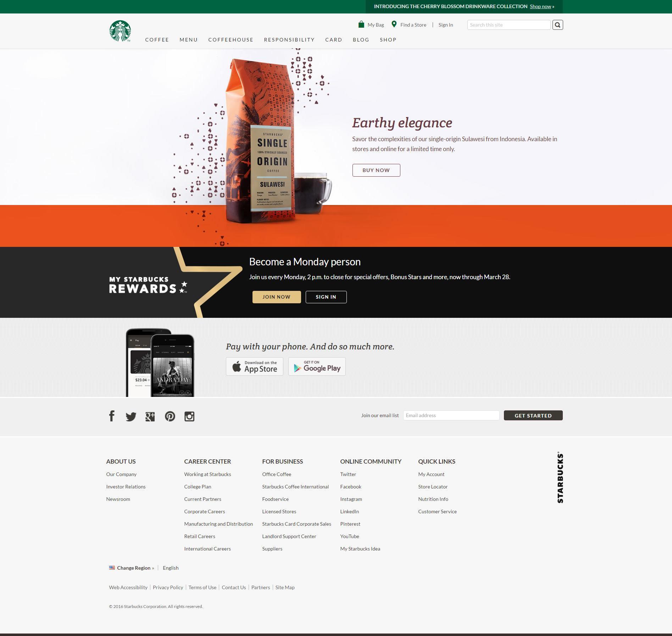Open Licensed Stores link
The height and width of the screenshot is (636, 672).
pos(279,511)
